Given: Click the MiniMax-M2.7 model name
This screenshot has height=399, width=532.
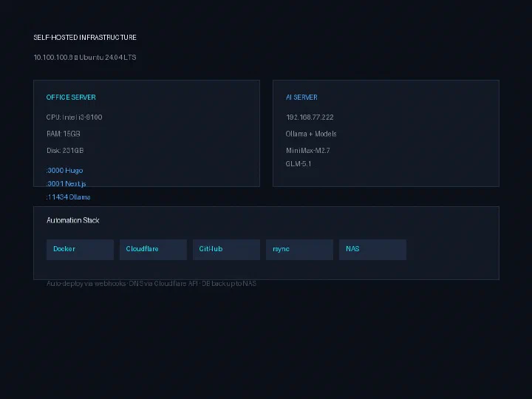Looking at the screenshot, I should [307, 150].
